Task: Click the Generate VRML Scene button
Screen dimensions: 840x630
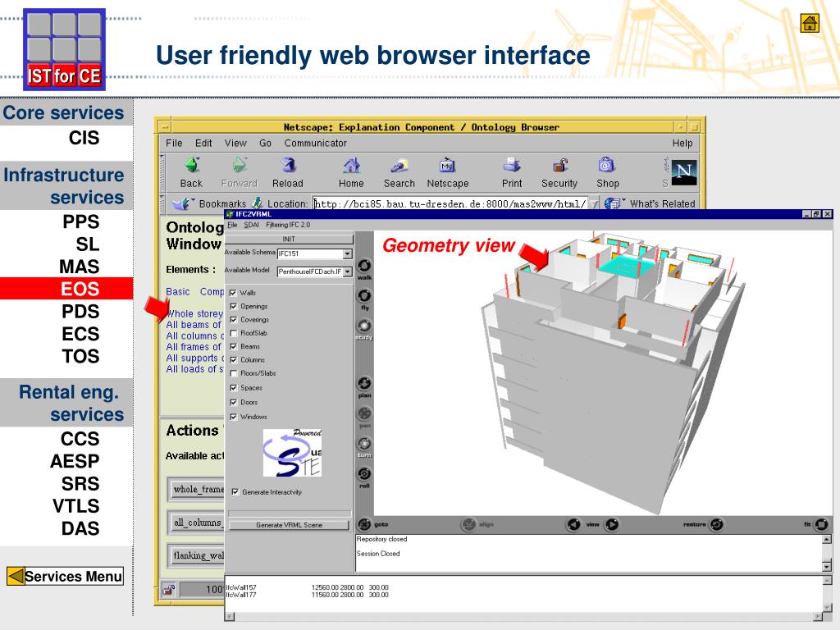Action: [x=289, y=525]
